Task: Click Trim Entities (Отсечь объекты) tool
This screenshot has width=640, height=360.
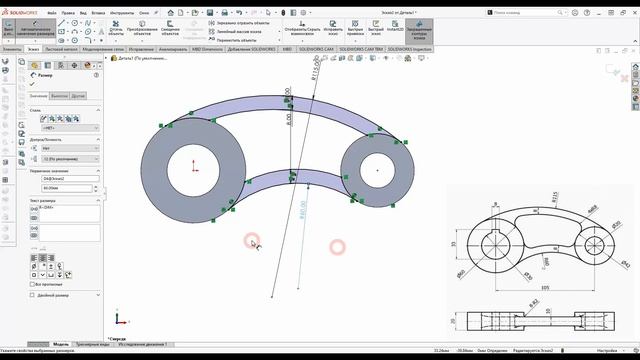Action: tap(116, 28)
